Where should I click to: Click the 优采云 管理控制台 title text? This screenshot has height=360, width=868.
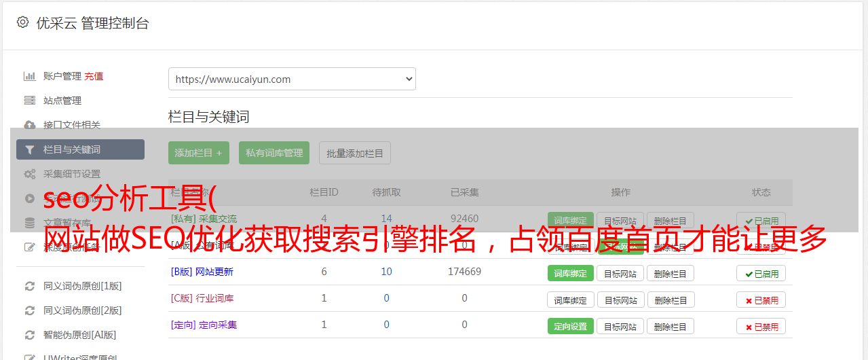coord(92,23)
